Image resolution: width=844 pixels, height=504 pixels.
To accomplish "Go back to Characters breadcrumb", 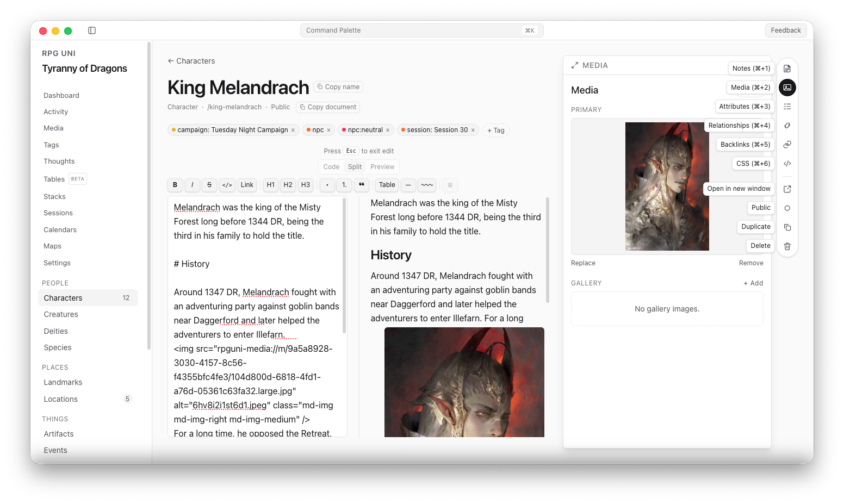I will 191,61.
